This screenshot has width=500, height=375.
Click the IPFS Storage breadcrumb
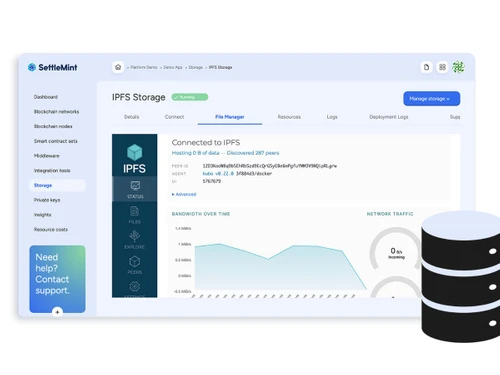pyautogui.click(x=220, y=67)
